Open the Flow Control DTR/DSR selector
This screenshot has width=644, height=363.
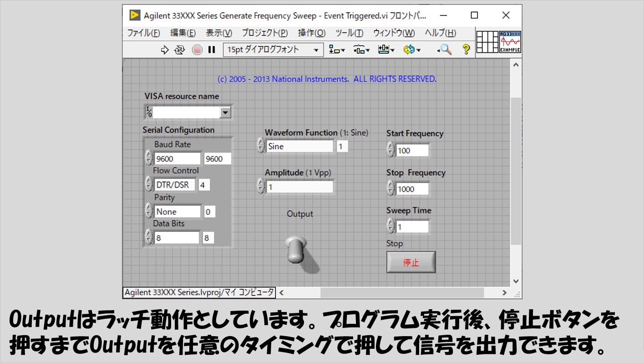[175, 185]
